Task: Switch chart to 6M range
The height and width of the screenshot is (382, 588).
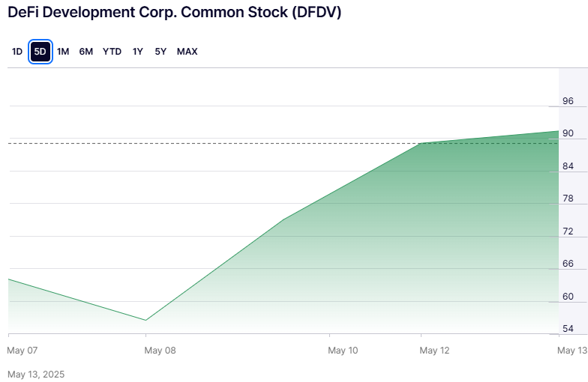Action: point(86,52)
